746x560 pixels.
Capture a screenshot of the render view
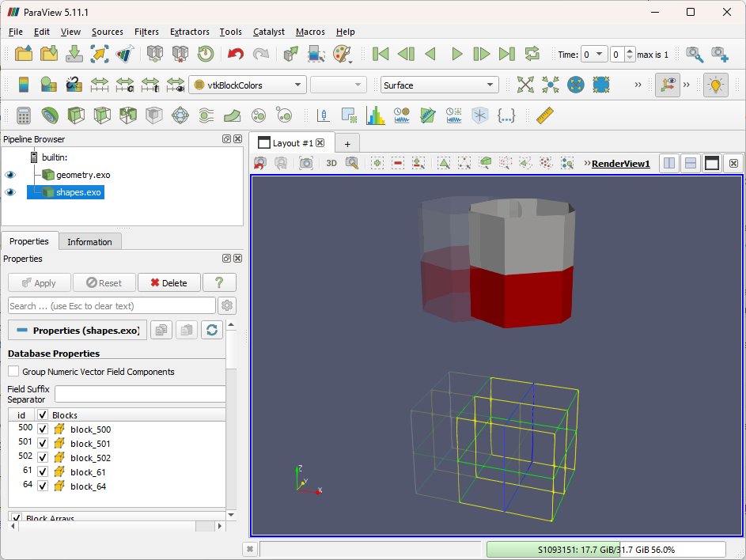pyautogui.click(x=305, y=163)
